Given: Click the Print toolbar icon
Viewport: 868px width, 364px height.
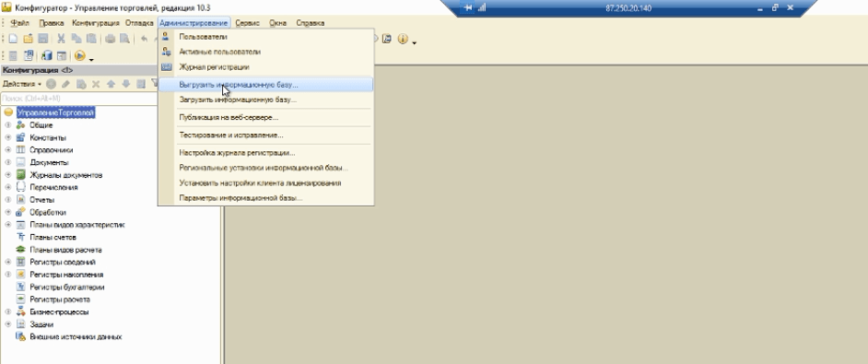Looking at the screenshot, I should click(110, 39).
